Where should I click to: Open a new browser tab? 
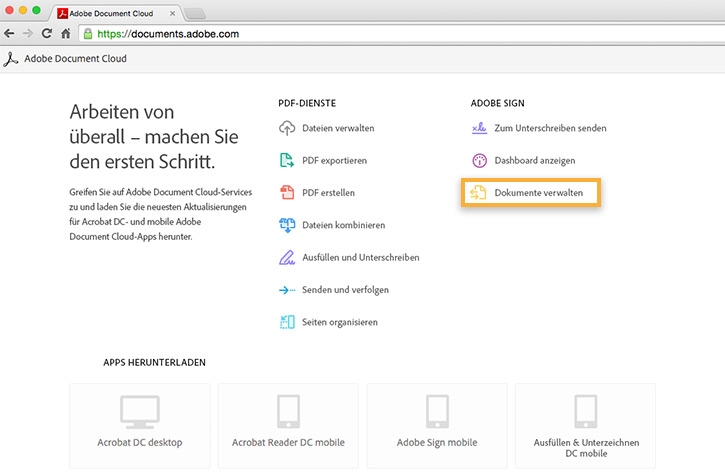click(195, 12)
